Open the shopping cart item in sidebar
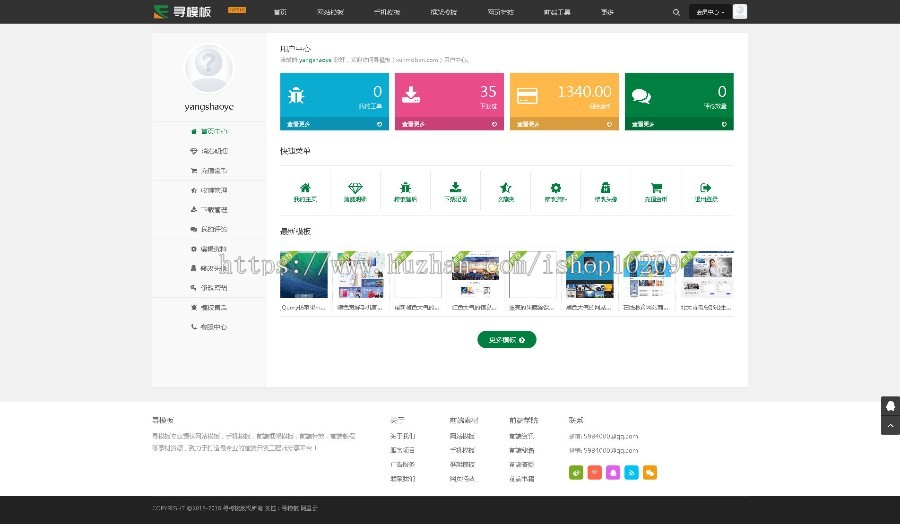This screenshot has width=900, height=524. (x=209, y=170)
